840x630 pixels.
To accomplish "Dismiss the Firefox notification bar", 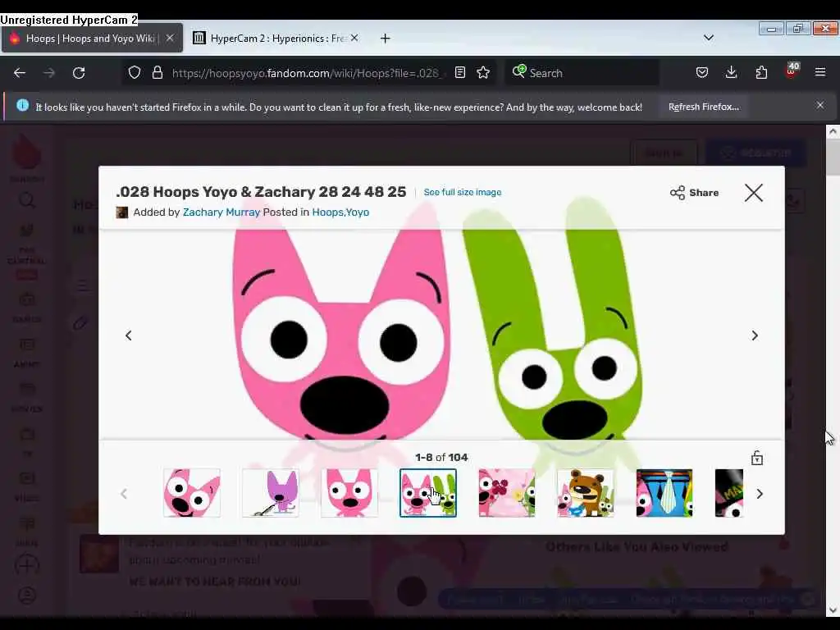I will (820, 106).
